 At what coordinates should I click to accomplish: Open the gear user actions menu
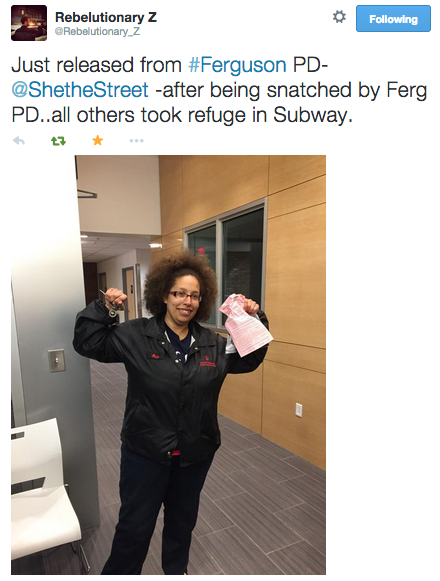click(x=339, y=17)
